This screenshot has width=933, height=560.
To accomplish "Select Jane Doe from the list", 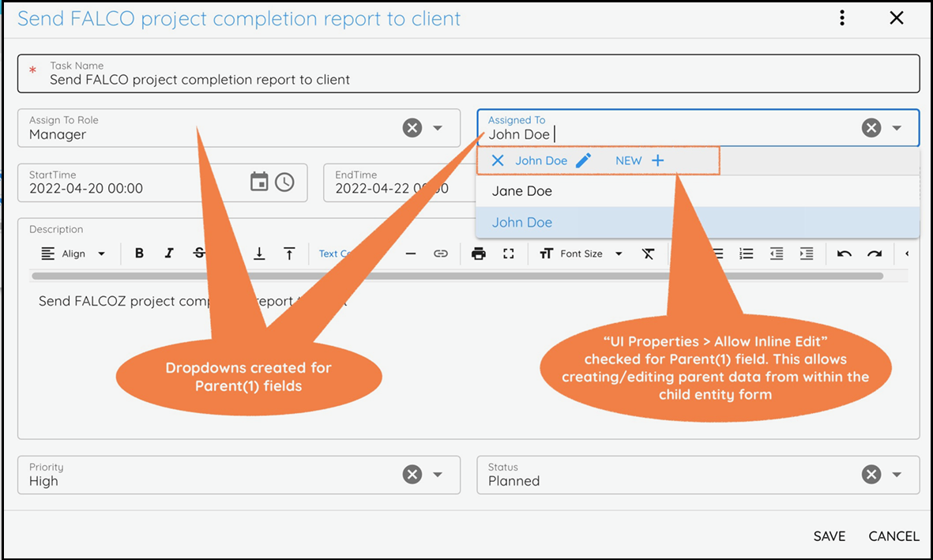I will [x=522, y=191].
